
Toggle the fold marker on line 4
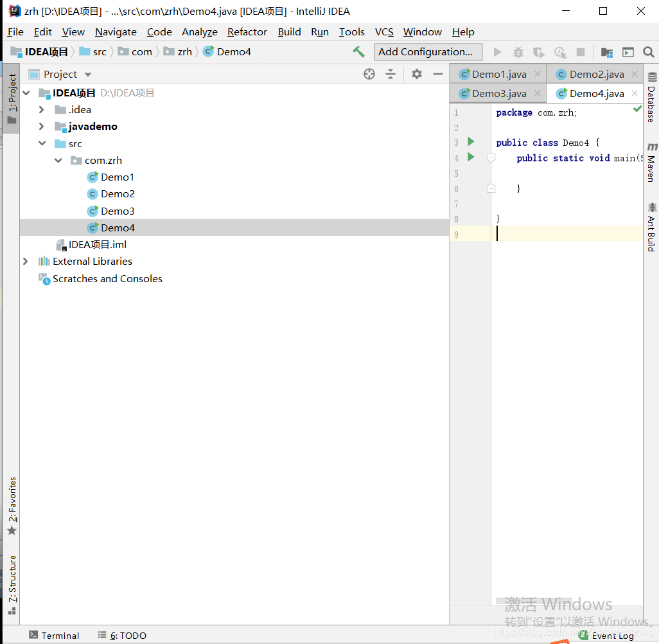coord(491,158)
